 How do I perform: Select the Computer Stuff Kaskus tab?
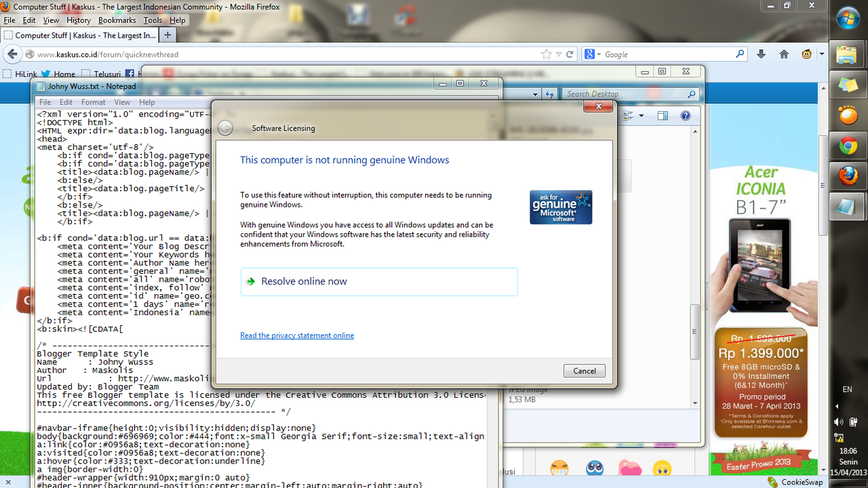click(x=79, y=35)
